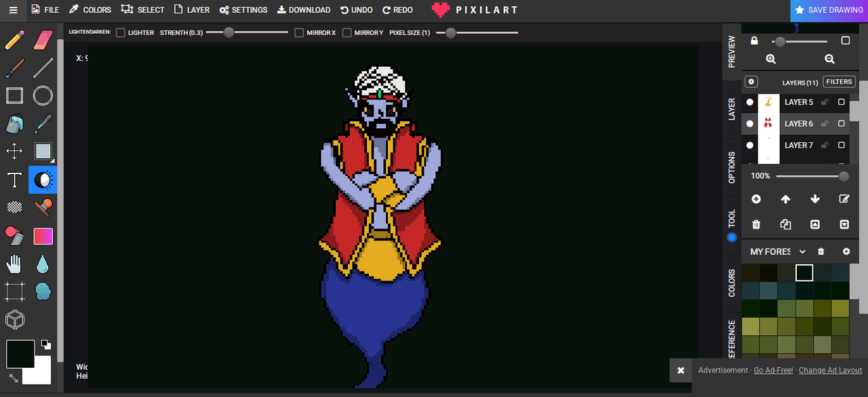Close the advertisement bar
The height and width of the screenshot is (397, 868).
[x=681, y=371]
